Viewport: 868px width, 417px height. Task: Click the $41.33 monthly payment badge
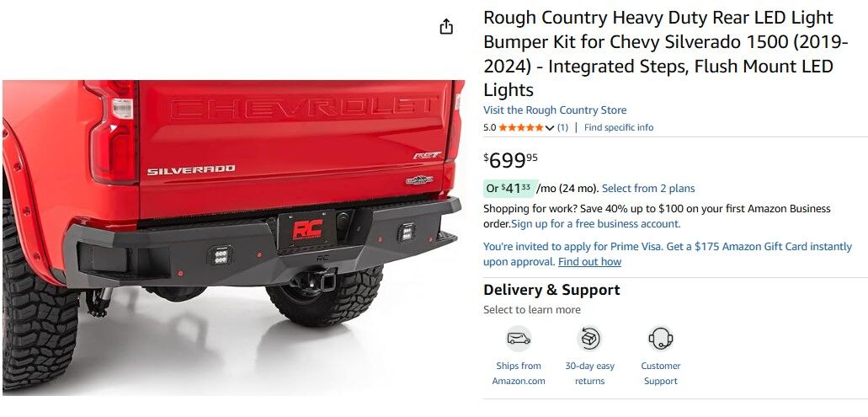[x=509, y=189]
